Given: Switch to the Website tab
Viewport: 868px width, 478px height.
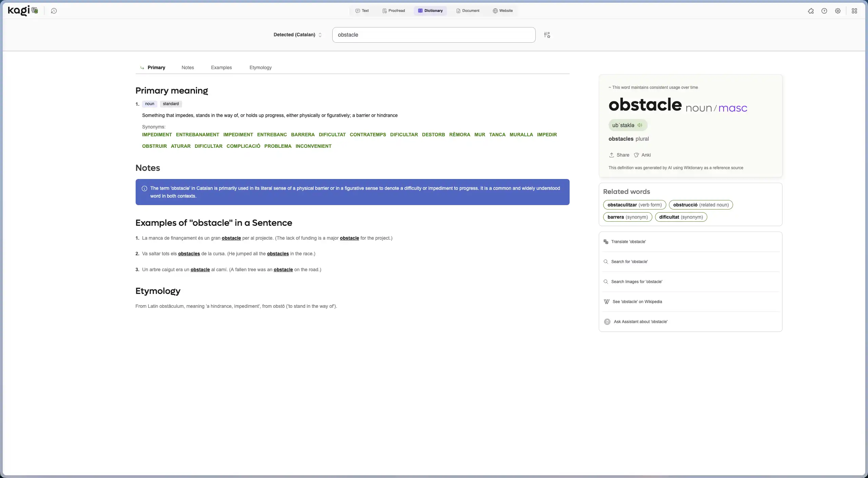Looking at the screenshot, I should [x=502, y=11].
